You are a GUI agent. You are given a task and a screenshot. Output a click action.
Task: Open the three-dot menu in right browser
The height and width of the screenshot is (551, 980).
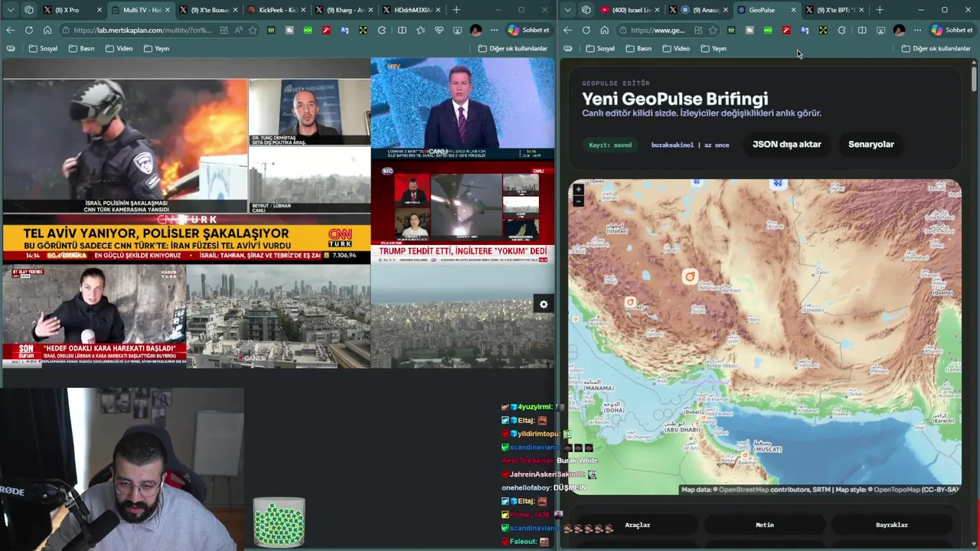click(917, 30)
